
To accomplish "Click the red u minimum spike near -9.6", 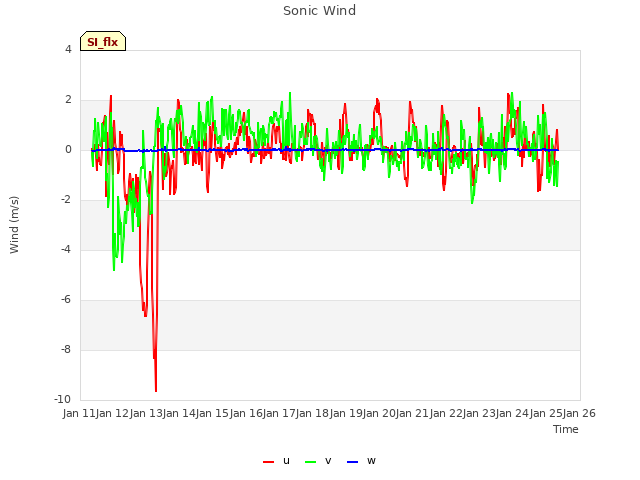I will click(x=156, y=390).
